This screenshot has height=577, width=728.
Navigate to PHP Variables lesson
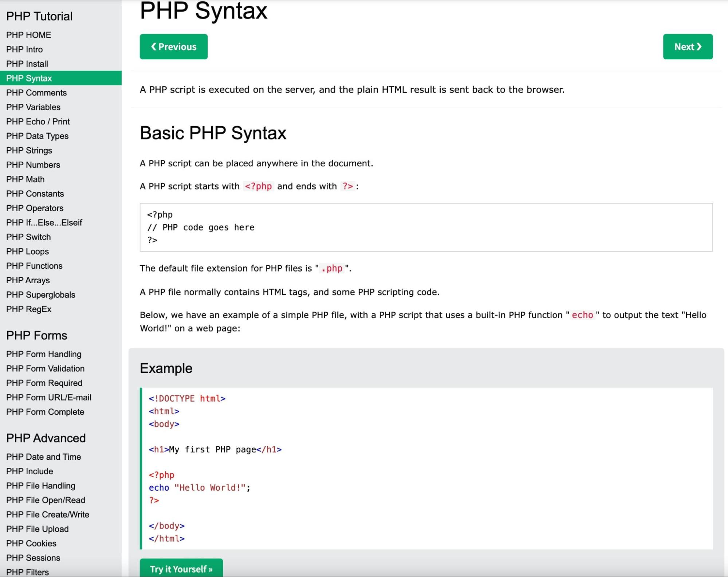[x=33, y=107]
